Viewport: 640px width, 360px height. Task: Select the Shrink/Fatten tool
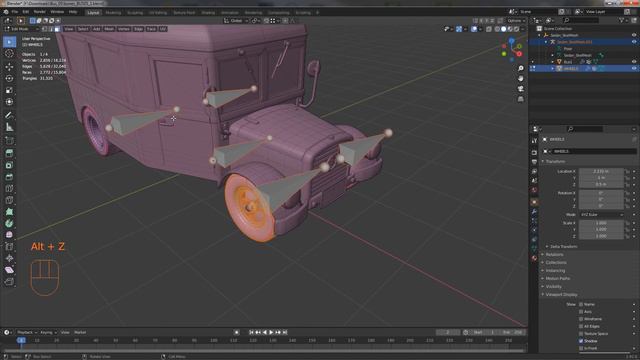click(x=9, y=258)
